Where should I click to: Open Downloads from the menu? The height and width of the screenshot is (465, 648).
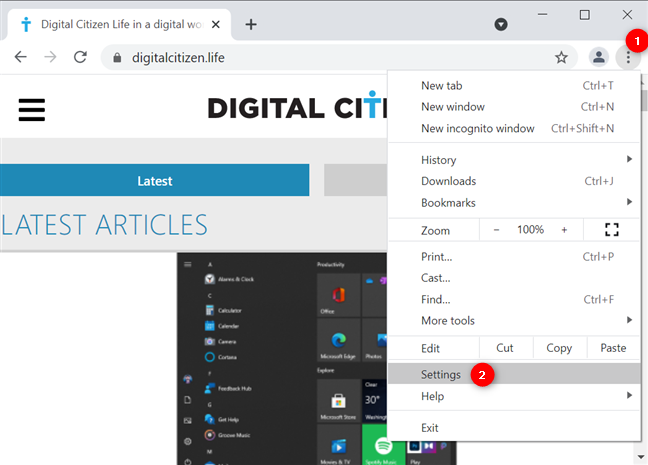tap(514, 181)
